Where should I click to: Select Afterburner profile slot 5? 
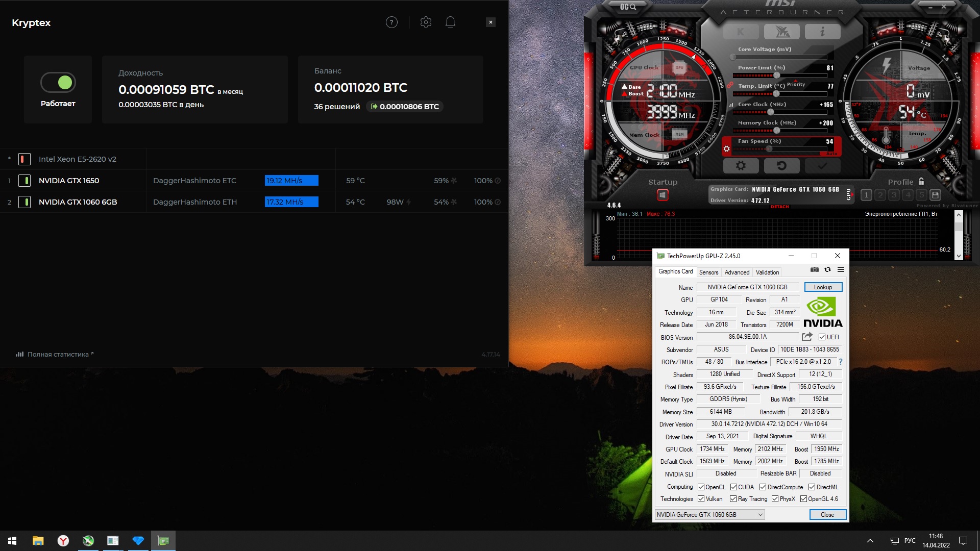pos(921,195)
